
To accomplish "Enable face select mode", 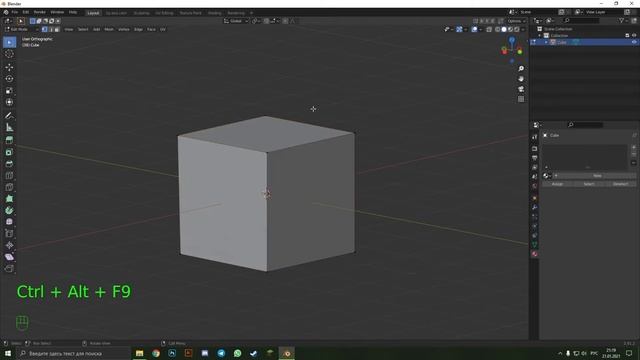I will pyautogui.click(x=57, y=29).
